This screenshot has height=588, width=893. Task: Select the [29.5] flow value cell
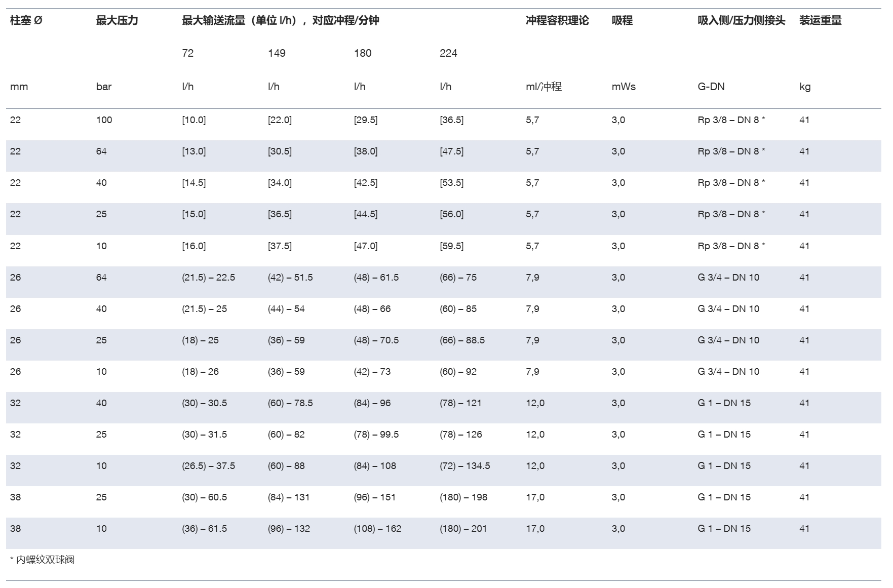tap(366, 120)
